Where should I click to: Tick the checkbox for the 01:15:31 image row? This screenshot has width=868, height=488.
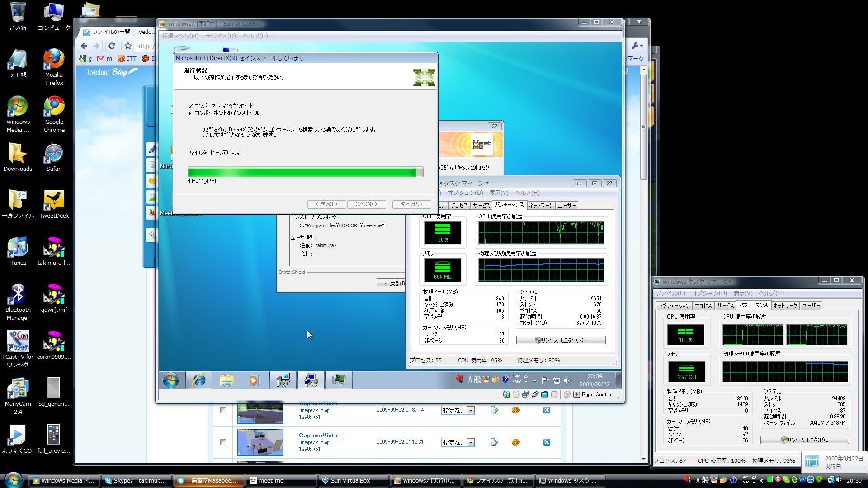pyautogui.click(x=223, y=442)
